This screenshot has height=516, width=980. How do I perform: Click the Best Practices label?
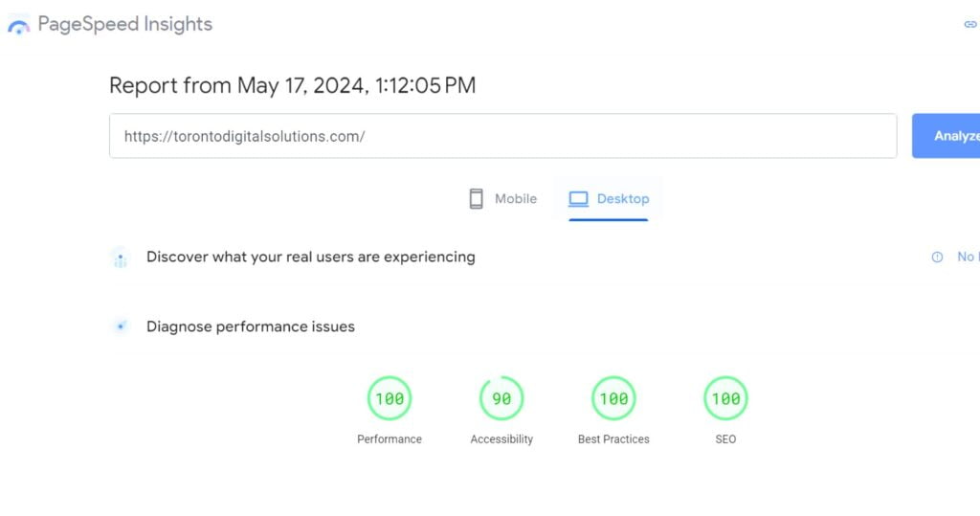coord(613,439)
